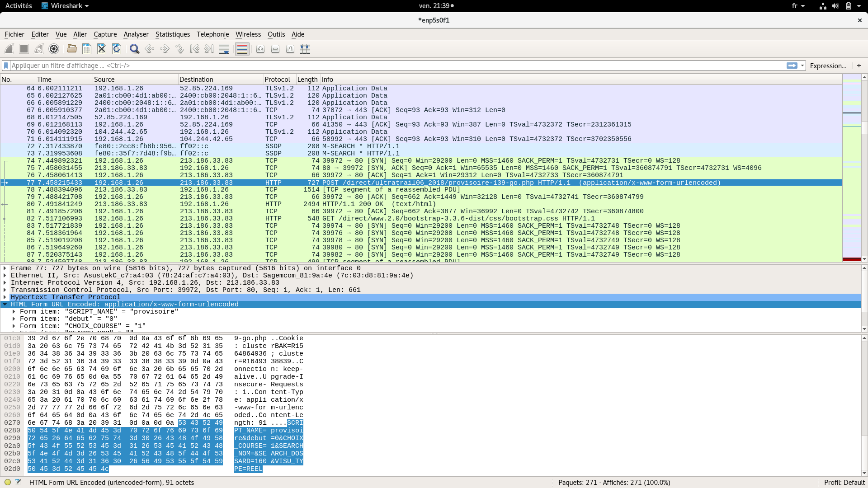Open the Statistiques menu

[x=172, y=34]
